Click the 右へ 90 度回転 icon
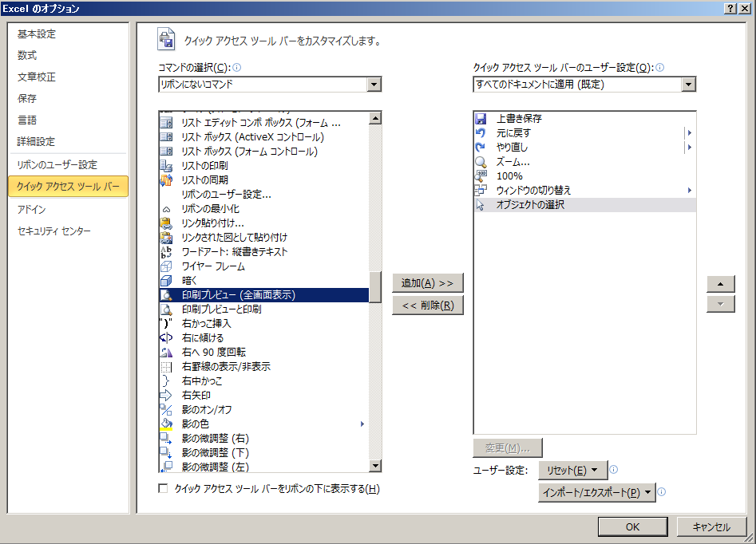 pyautogui.click(x=166, y=353)
